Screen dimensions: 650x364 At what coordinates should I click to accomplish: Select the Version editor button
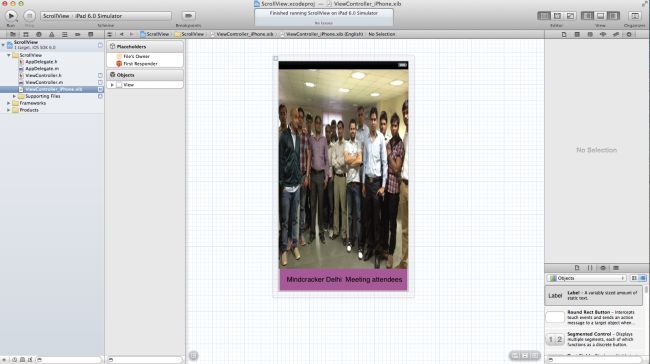tap(570, 16)
